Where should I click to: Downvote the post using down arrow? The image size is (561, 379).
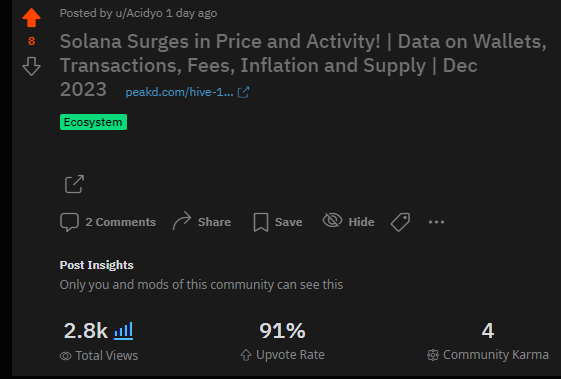click(31, 66)
